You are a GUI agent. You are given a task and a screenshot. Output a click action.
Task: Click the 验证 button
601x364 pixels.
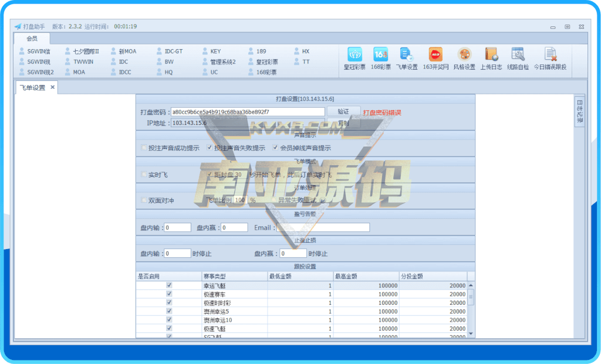click(x=343, y=111)
